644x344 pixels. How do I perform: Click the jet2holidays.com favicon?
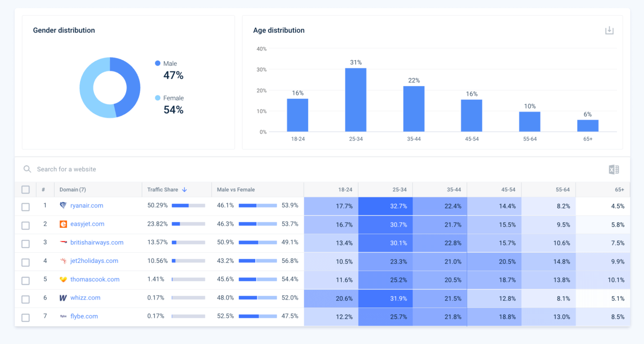coord(63,261)
